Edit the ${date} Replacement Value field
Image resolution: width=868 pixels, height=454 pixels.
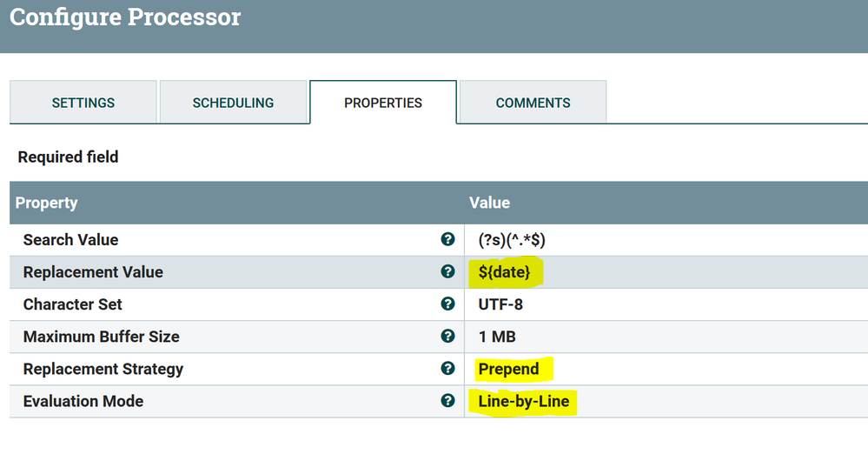pos(504,272)
